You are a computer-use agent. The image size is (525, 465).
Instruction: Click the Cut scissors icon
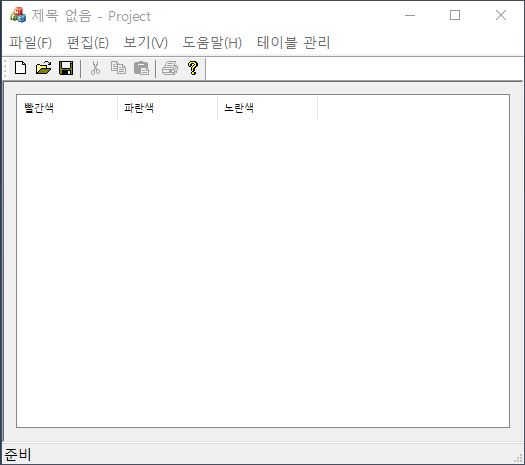click(x=95, y=68)
